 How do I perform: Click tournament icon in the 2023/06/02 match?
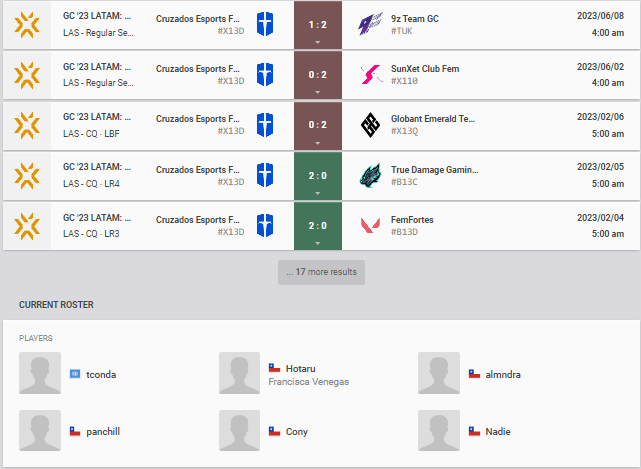click(x=27, y=75)
